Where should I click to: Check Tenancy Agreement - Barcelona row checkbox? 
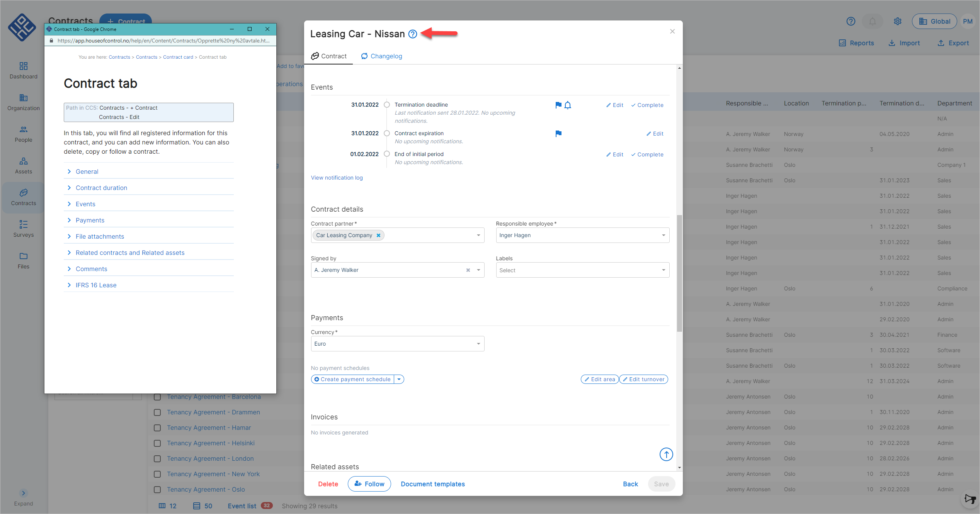(x=157, y=397)
